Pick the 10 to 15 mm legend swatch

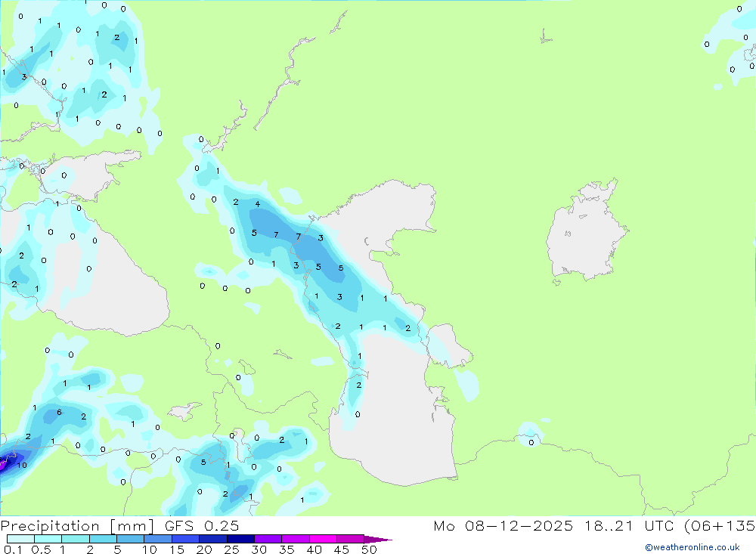pyautogui.click(x=158, y=539)
